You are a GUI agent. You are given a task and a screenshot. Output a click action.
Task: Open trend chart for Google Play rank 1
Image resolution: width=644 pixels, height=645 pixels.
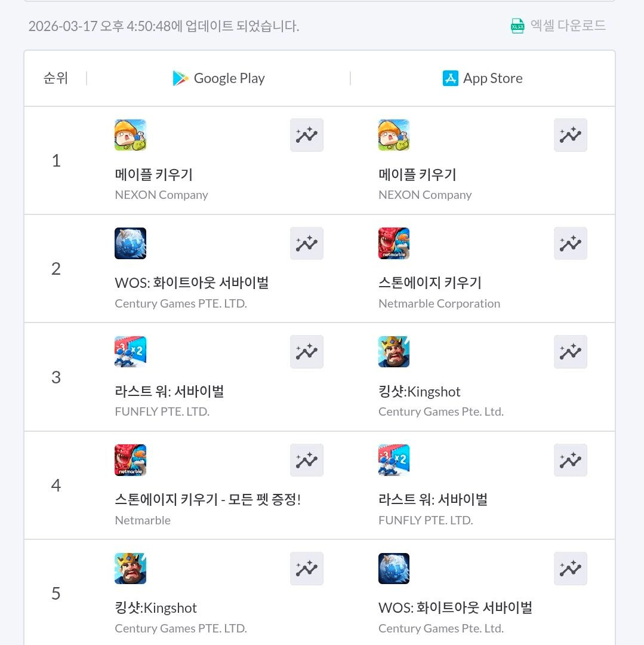(307, 135)
